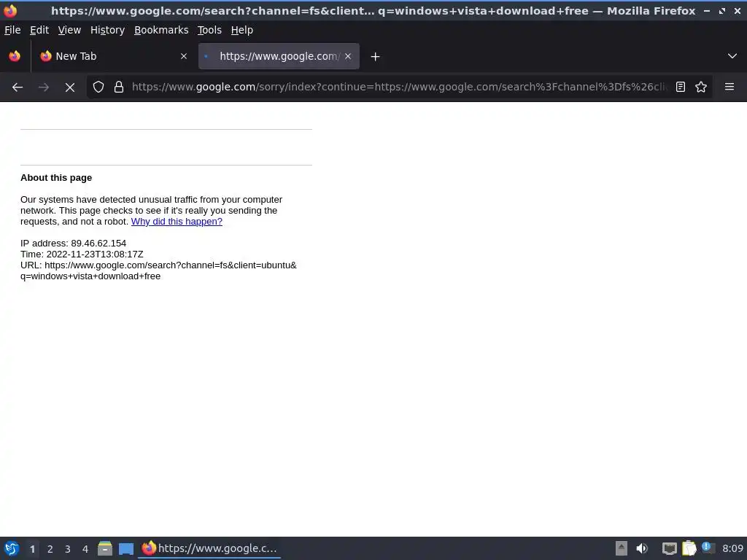Viewport: 747px width, 560px height.
Task: Open the volume control tray icon
Action: click(x=642, y=548)
